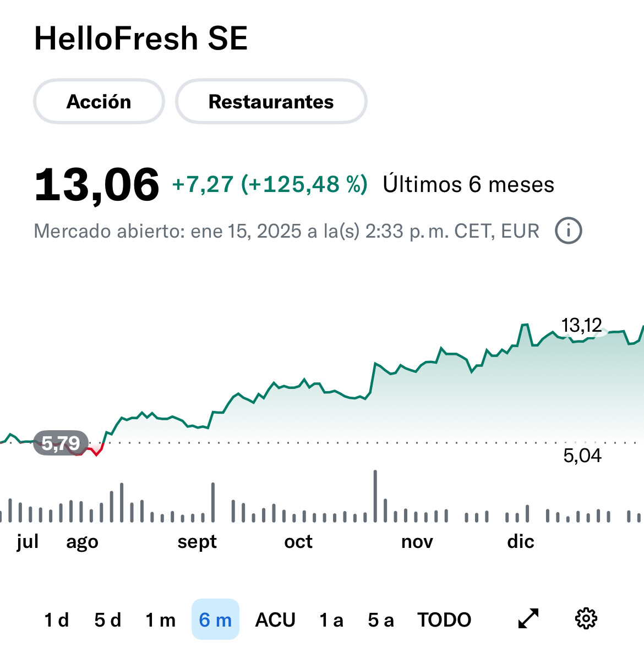644x653 pixels.
Task: Show year-to-date ACU range
Action: [275, 620]
